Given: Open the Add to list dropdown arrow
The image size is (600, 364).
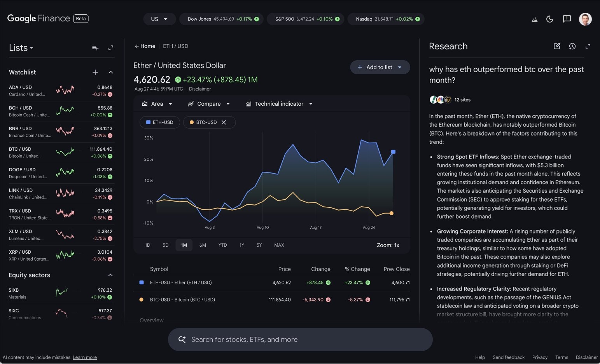Looking at the screenshot, I should [400, 67].
